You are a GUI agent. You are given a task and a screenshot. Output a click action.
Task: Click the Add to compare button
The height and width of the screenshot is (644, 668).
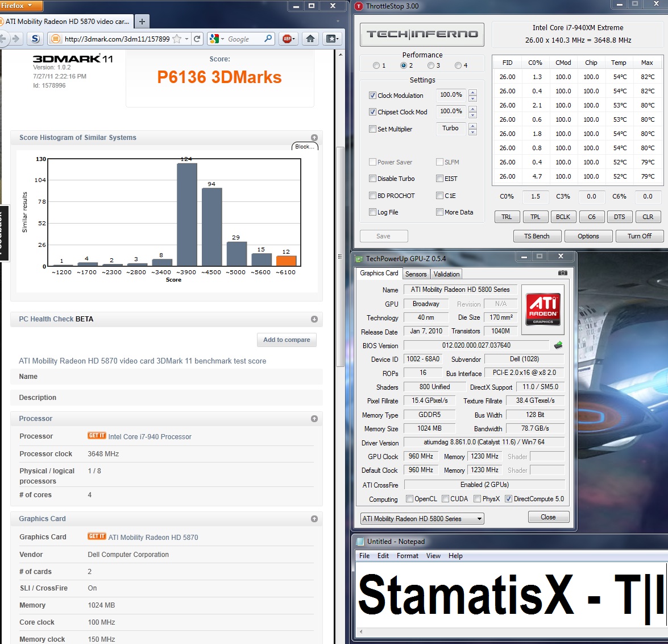tap(287, 340)
